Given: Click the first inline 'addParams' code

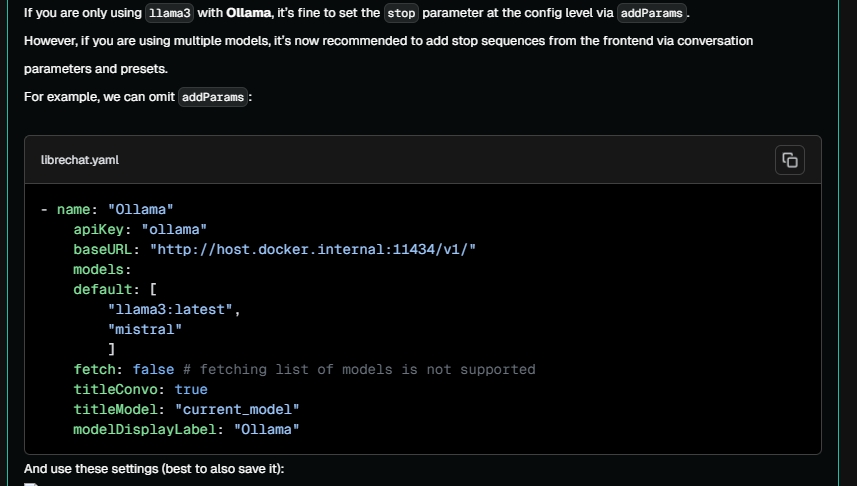Looking at the screenshot, I should coord(652,14).
